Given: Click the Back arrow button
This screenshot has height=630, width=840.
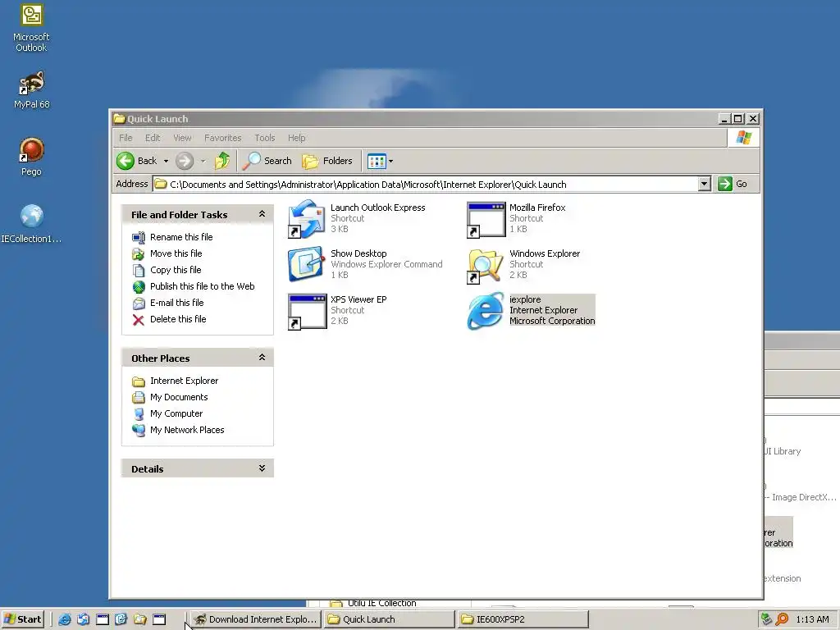Looking at the screenshot, I should 136,161.
